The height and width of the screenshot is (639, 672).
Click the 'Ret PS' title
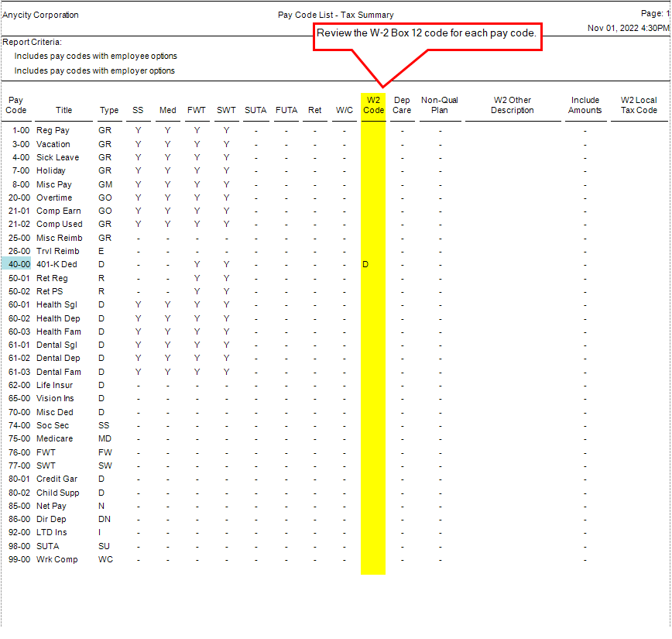click(50, 291)
